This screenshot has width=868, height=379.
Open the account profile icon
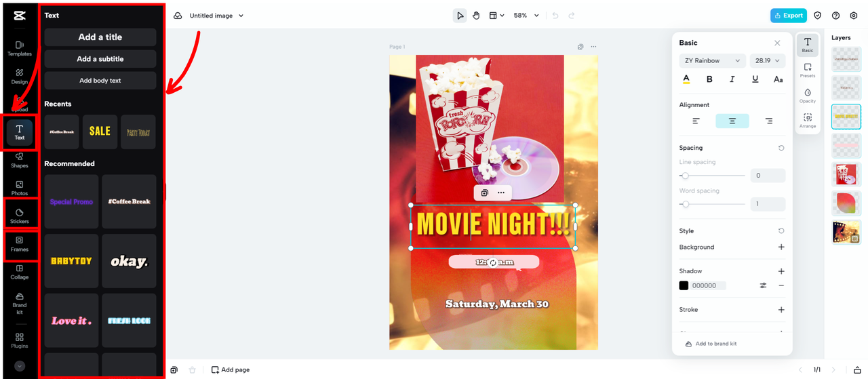[853, 16]
